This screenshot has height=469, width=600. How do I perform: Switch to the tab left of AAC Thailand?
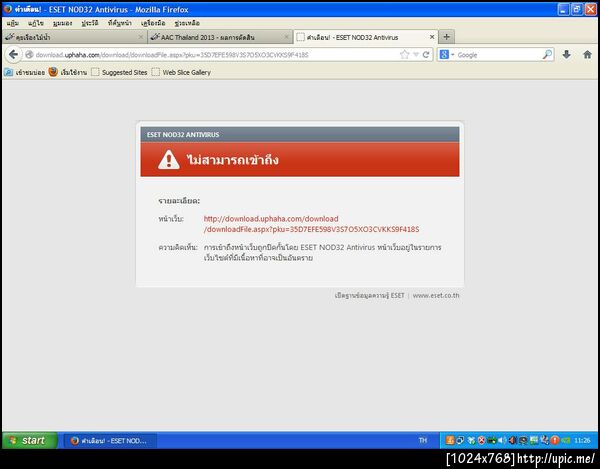(x=73, y=37)
